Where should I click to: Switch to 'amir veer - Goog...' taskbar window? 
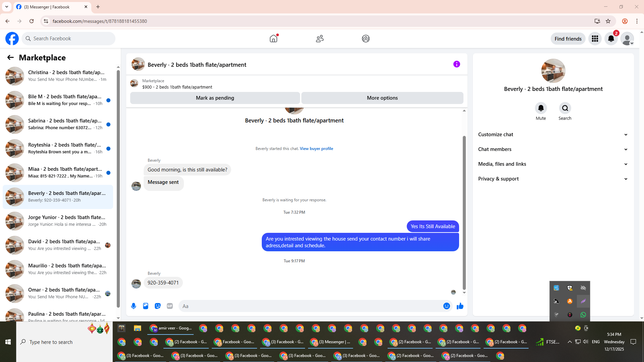click(x=170, y=328)
